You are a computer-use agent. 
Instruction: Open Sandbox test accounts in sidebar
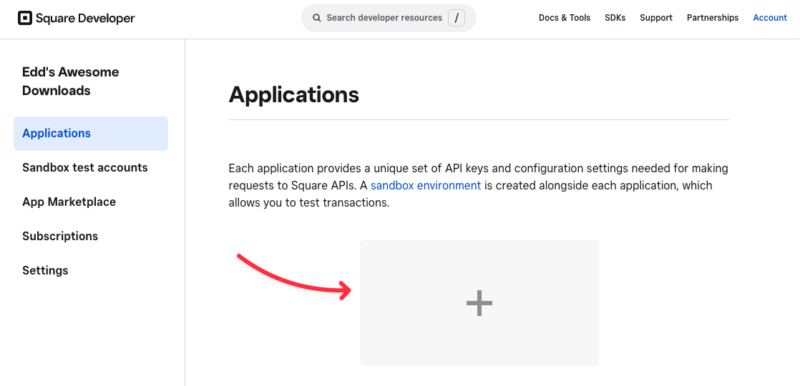(85, 168)
